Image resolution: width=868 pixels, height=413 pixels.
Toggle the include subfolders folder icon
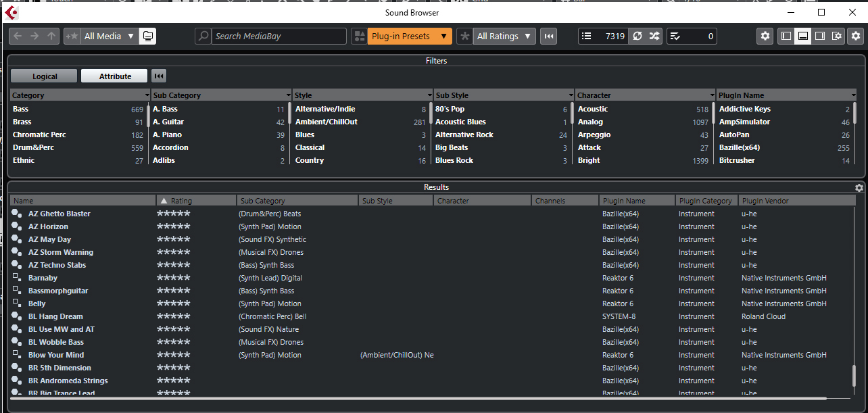point(148,36)
